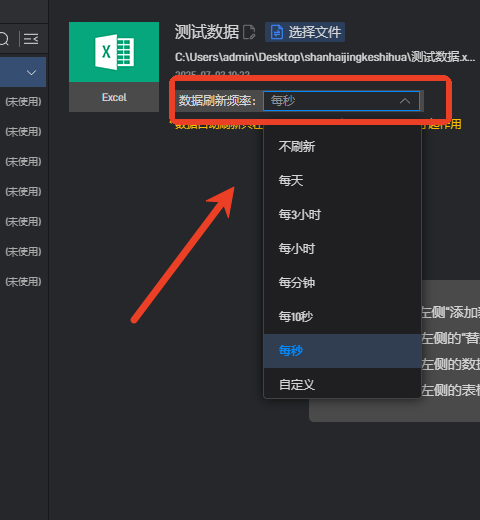
Task: Click the file icon in 选择文件 button
Action: coord(277,32)
